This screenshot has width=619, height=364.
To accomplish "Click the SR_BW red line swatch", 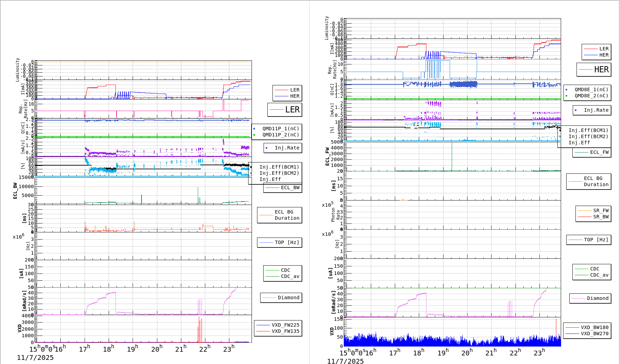I will click(584, 217).
